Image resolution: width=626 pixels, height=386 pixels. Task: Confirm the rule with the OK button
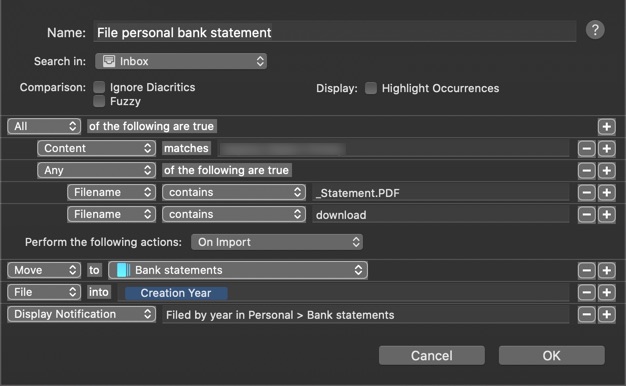click(x=551, y=355)
